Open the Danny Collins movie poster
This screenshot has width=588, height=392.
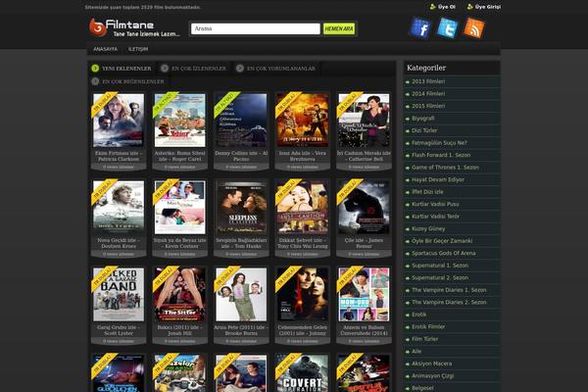pyautogui.click(x=241, y=120)
